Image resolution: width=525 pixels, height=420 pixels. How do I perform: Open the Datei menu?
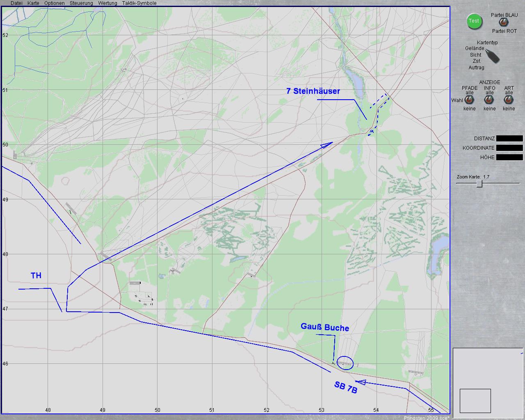click(16, 3)
